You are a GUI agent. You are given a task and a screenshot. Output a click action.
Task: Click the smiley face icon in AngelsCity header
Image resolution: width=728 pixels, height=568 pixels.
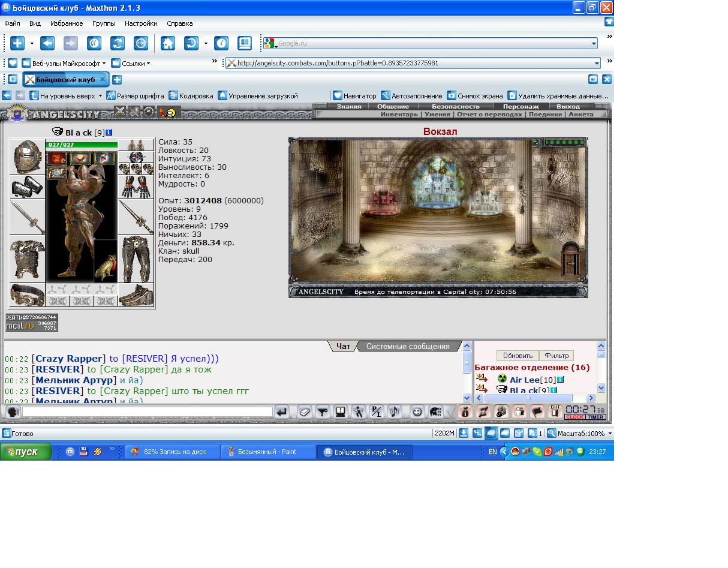pyautogui.click(x=171, y=112)
